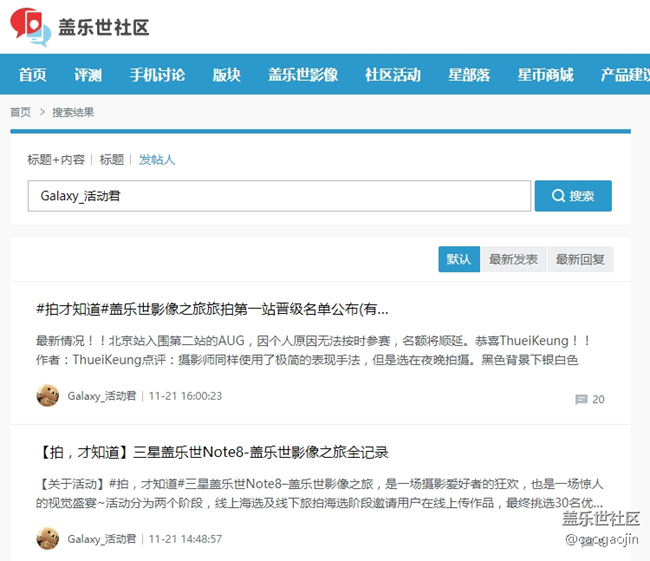Select the 标题 search filter

pyautogui.click(x=112, y=160)
